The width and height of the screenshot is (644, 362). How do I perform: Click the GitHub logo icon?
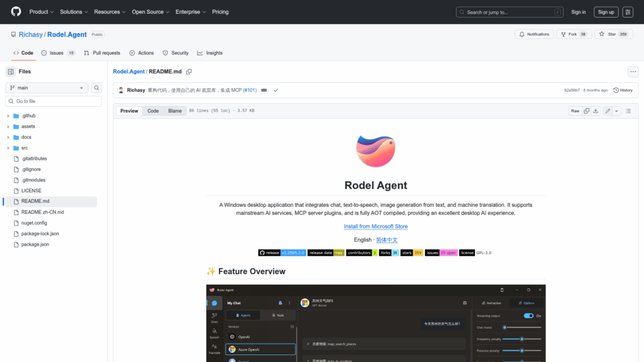click(16, 12)
